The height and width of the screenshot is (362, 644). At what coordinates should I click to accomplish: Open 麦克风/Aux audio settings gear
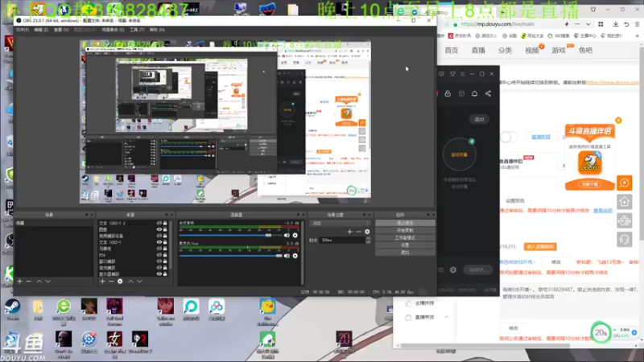point(295,256)
